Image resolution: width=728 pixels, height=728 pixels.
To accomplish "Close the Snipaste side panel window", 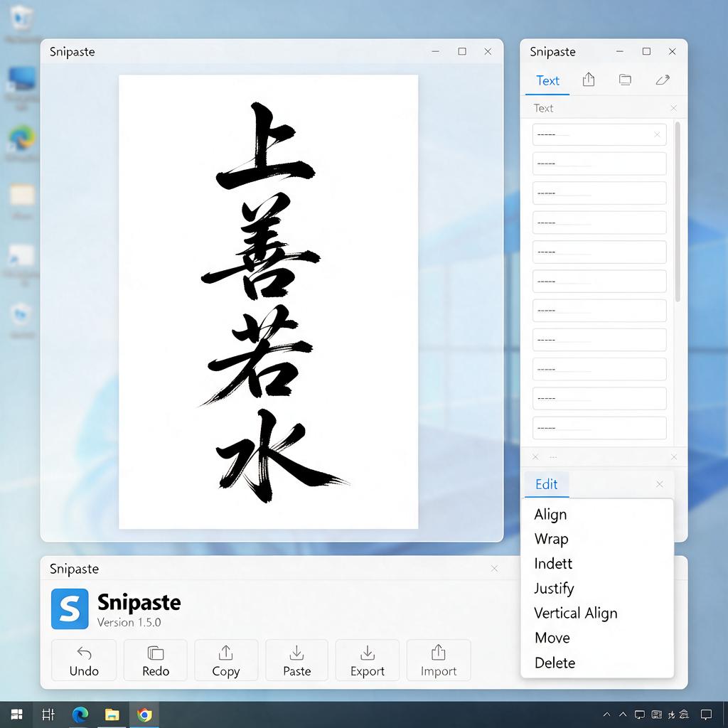I will click(x=673, y=51).
